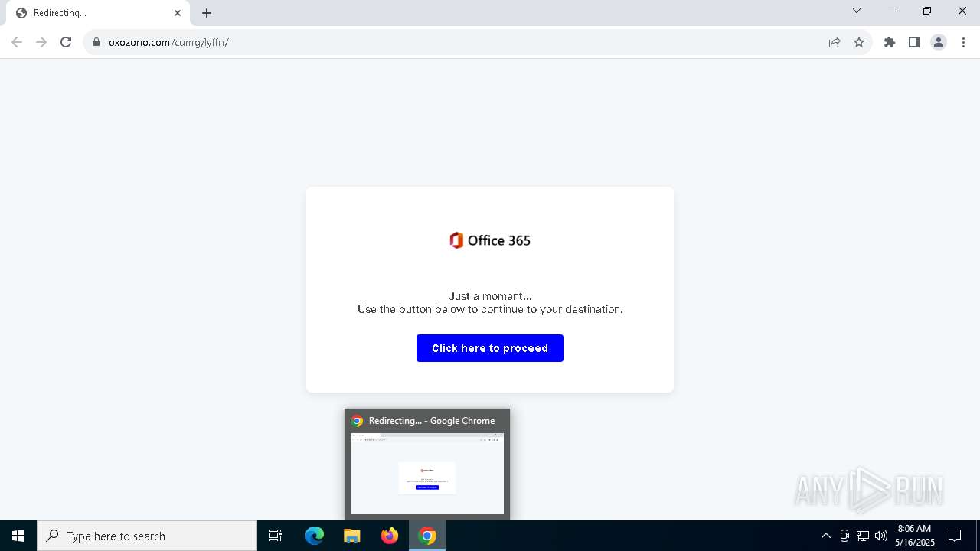Click the Chrome window preview thumbnail
This screenshot has width=980, height=551.
tap(427, 474)
